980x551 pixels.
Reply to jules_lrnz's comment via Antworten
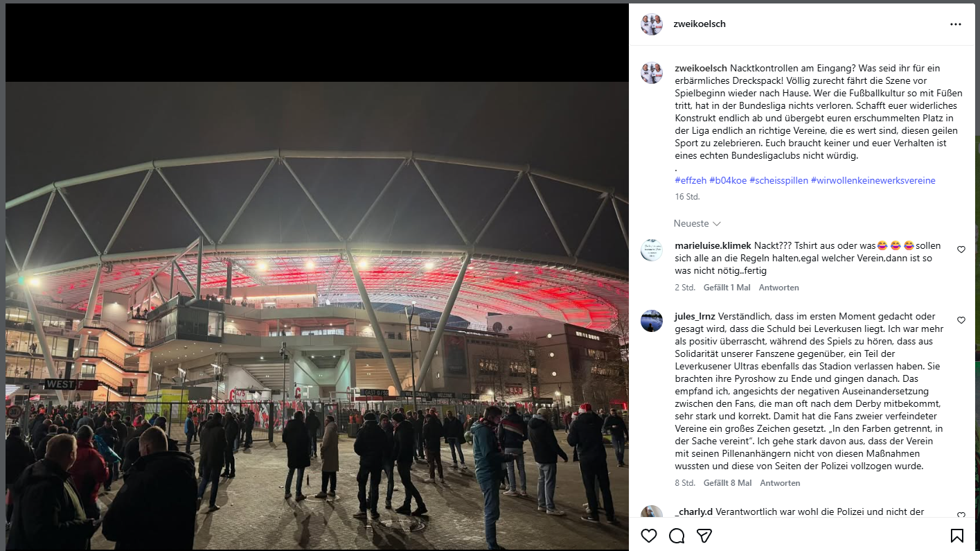pos(780,483)
